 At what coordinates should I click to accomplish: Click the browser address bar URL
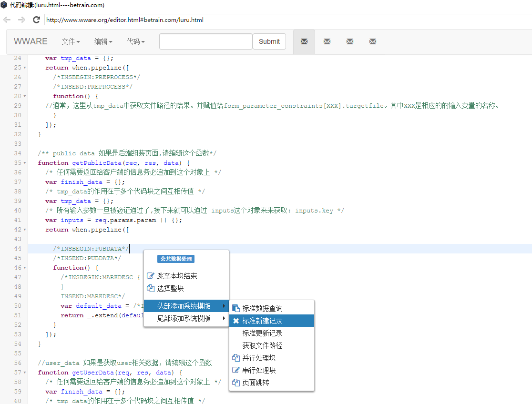tap(125, 20)
